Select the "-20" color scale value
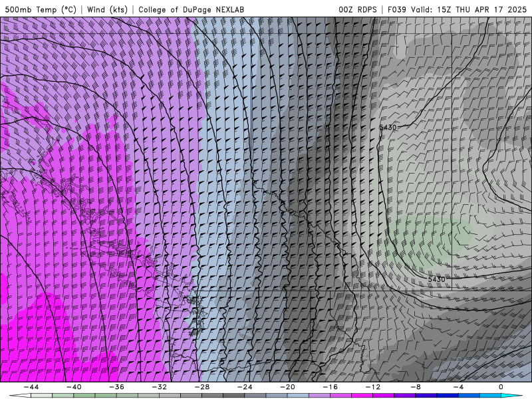 (287, 387)
